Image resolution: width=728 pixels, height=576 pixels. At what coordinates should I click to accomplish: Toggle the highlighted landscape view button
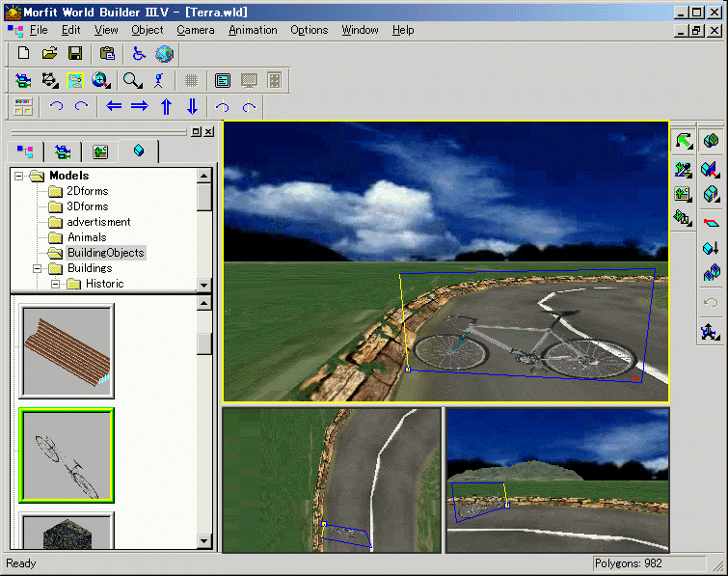click(75, 80)
